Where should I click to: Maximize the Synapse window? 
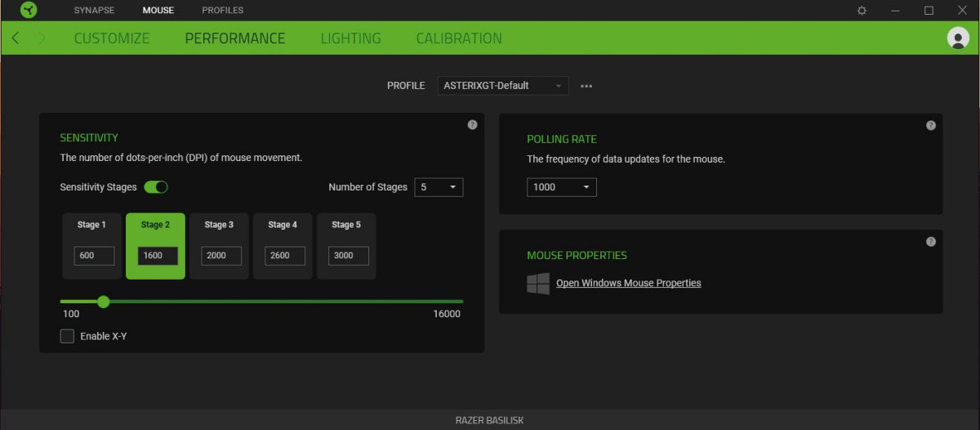(x=929, y=11)
